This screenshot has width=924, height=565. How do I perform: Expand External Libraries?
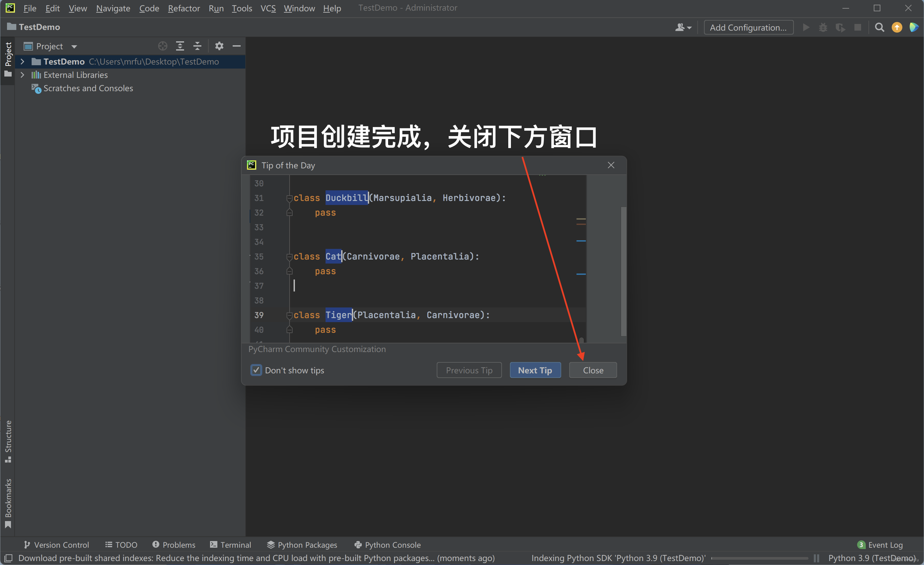point(23,75)
